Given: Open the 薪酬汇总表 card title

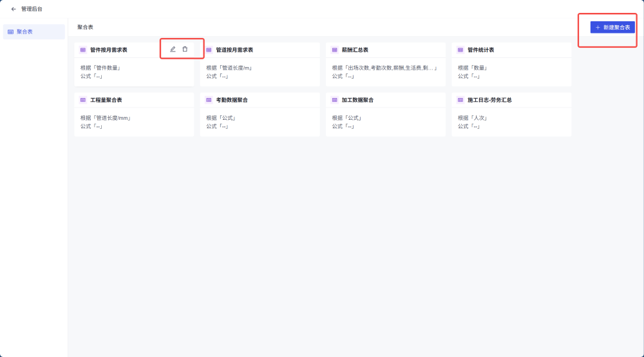Looking at the screenshot, I should [x=355, y=50].
